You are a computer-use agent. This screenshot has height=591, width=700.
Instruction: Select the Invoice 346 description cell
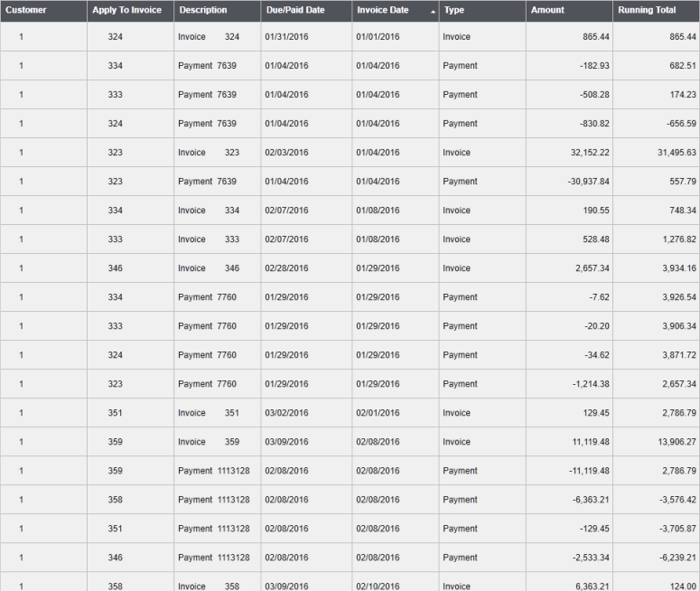click(209, 268)
